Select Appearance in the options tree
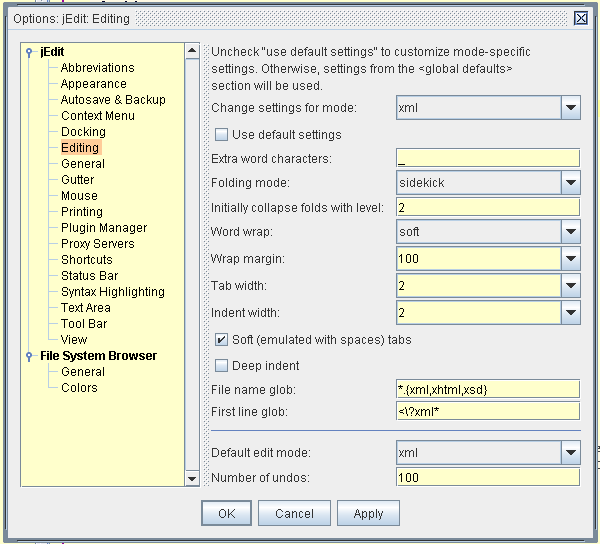The height and width of the screenshot is (544, 600). click(93, 84)
